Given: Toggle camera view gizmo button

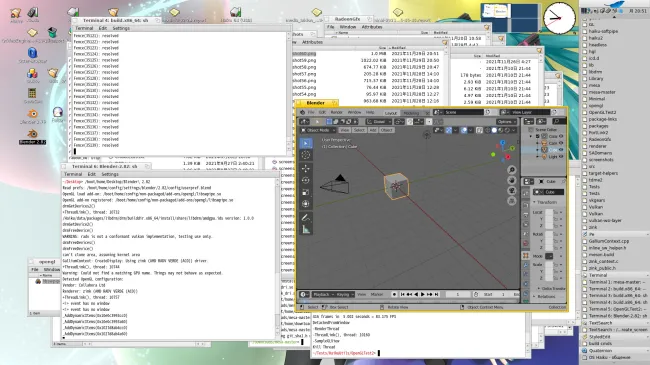Looking at the screenshot, I should [x=512, y=191].
